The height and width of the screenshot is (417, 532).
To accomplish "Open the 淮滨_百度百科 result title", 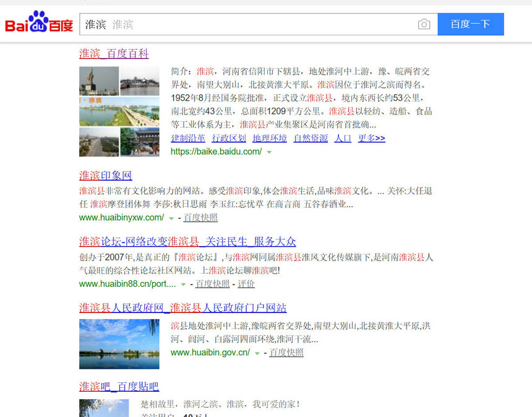I will [x=114, y=54].
